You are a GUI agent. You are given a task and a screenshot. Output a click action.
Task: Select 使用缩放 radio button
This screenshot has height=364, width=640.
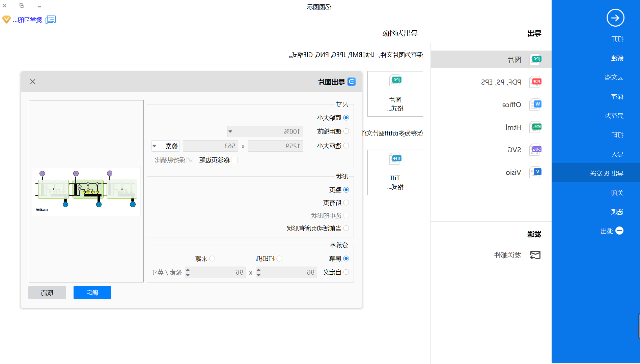(346, 131)
